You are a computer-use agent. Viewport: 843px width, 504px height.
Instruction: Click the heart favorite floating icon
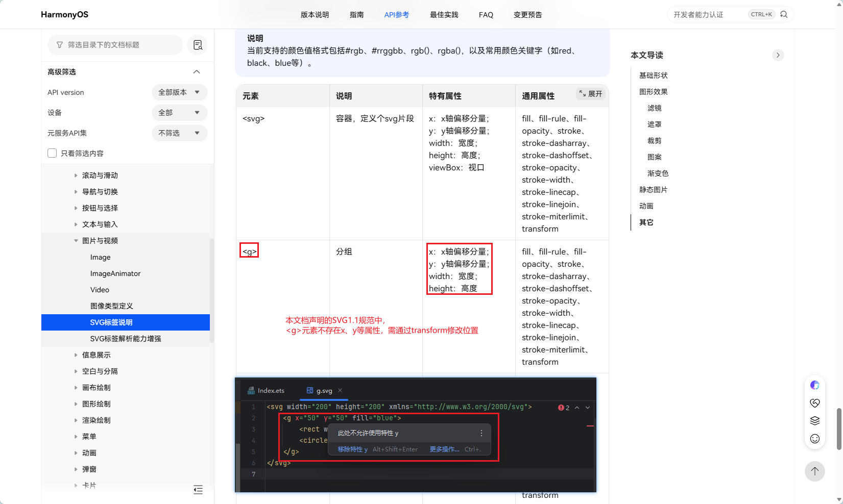[815, 403]
